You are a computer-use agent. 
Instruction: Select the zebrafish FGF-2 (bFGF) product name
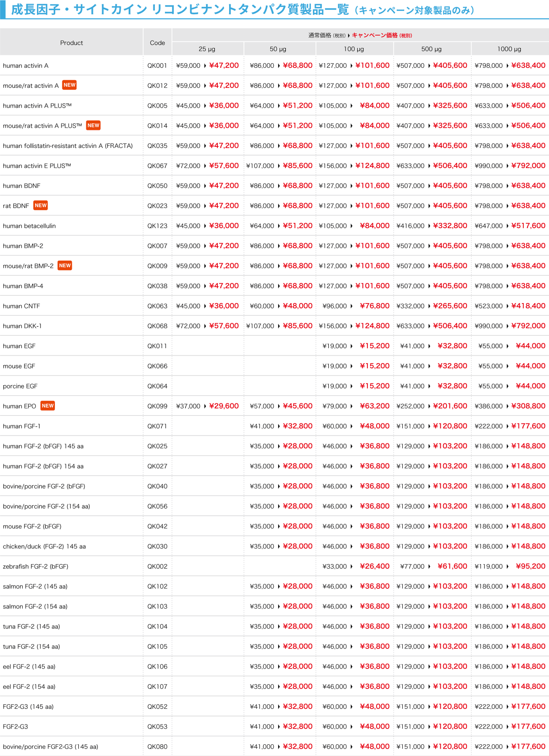tap(36, 566)
